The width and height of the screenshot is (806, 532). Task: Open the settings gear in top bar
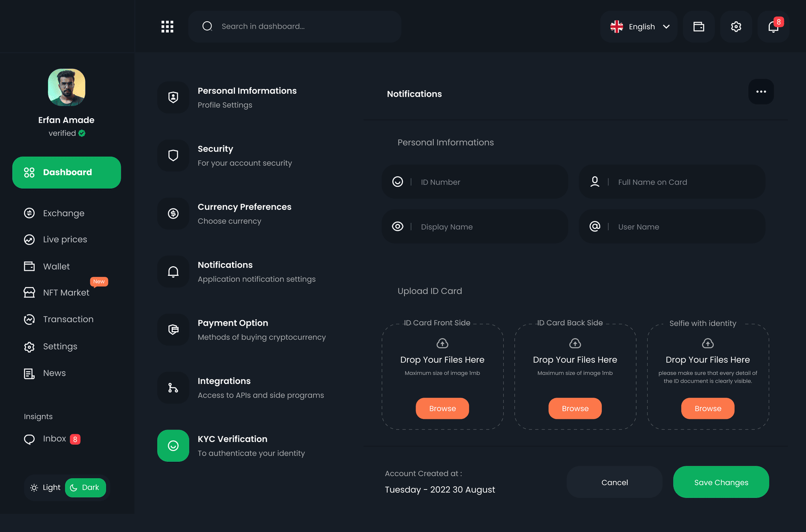coord(736,27)
